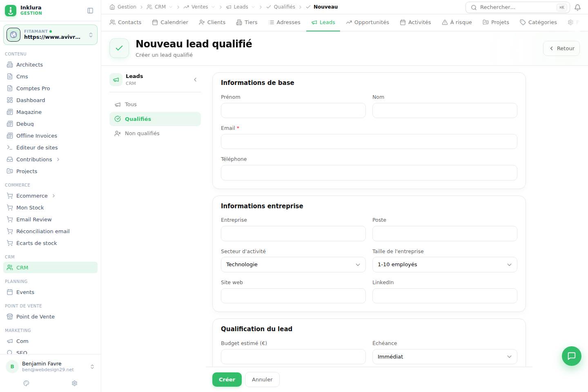Switch to the Opportunités tab
588x392 pixels.
pyautogui.click(x=367, y=22)
